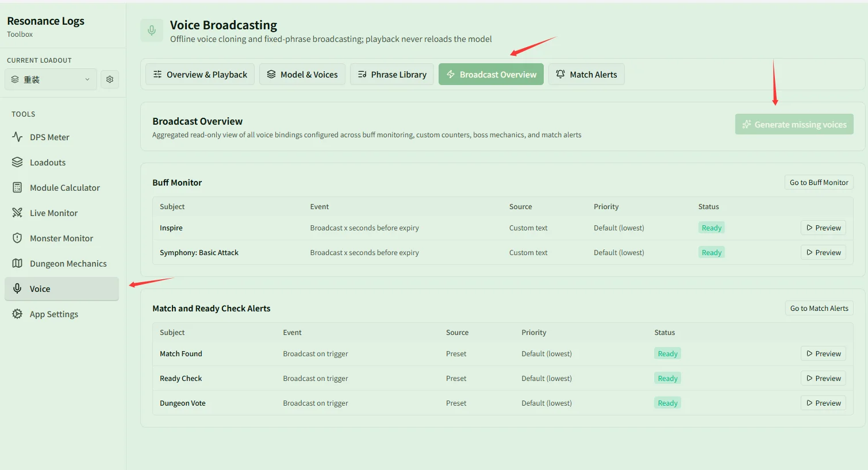Click Go to Buff Monitor button
This screenshot has width=868, height=470.
pos(819,182)
